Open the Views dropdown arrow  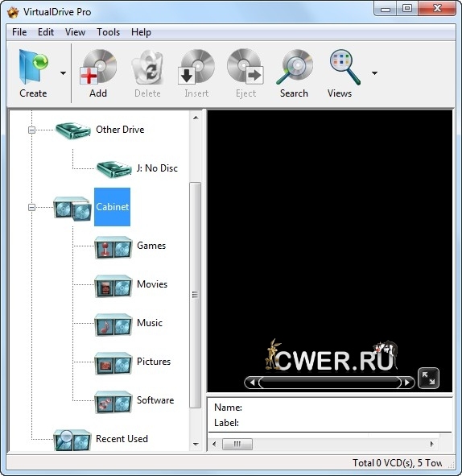(x=374, y=73)
